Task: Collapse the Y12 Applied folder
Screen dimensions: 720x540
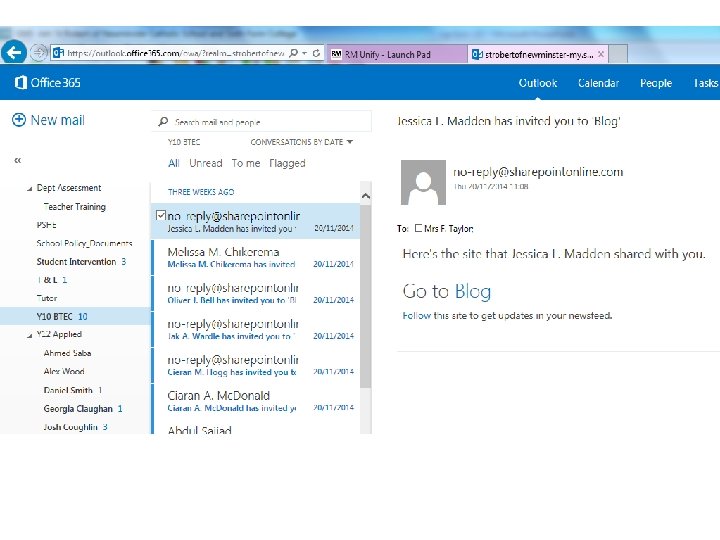Action: [x=29, y=336]
